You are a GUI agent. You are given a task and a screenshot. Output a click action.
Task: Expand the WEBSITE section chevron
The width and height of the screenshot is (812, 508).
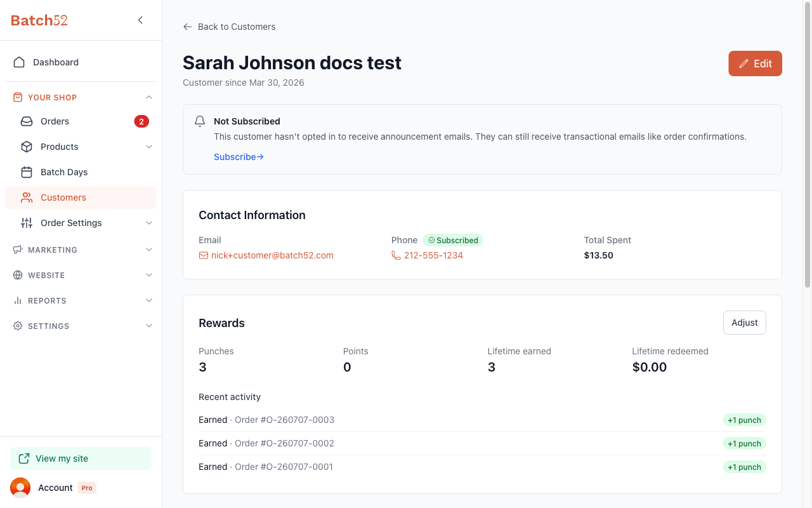tap(149, 275)
